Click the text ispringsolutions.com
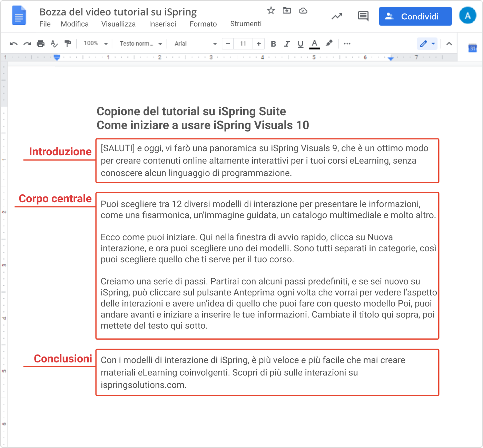The width and height of the screenshot is (483, 448). [144, 385]
